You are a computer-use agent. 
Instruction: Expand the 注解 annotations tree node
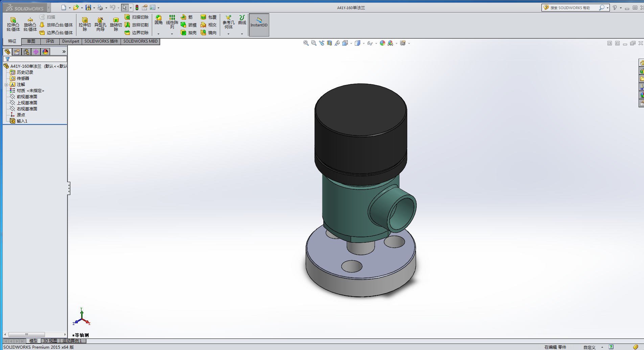6,85
